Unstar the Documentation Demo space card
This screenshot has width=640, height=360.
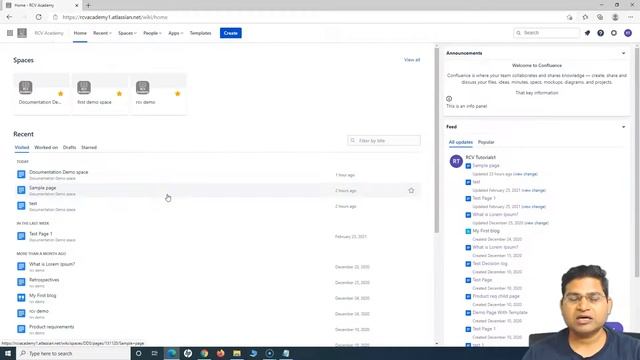(x=61, y=94)
